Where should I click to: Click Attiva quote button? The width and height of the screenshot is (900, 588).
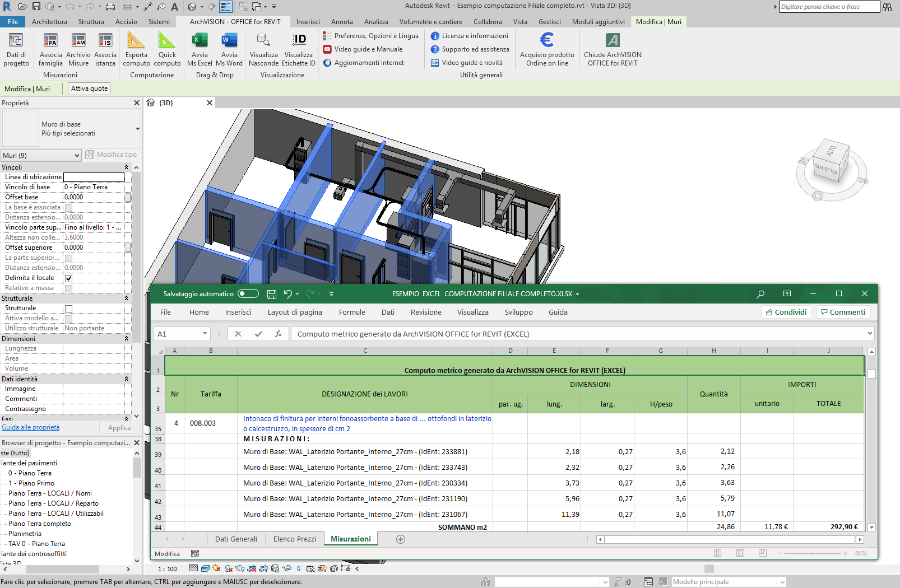(89, 88)
